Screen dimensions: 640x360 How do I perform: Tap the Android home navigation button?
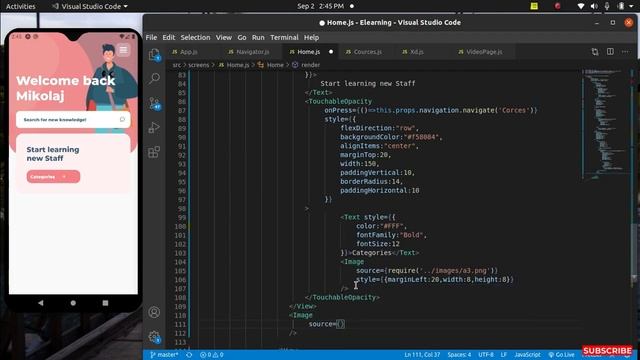pyautogui.click(x=73, y=303)
